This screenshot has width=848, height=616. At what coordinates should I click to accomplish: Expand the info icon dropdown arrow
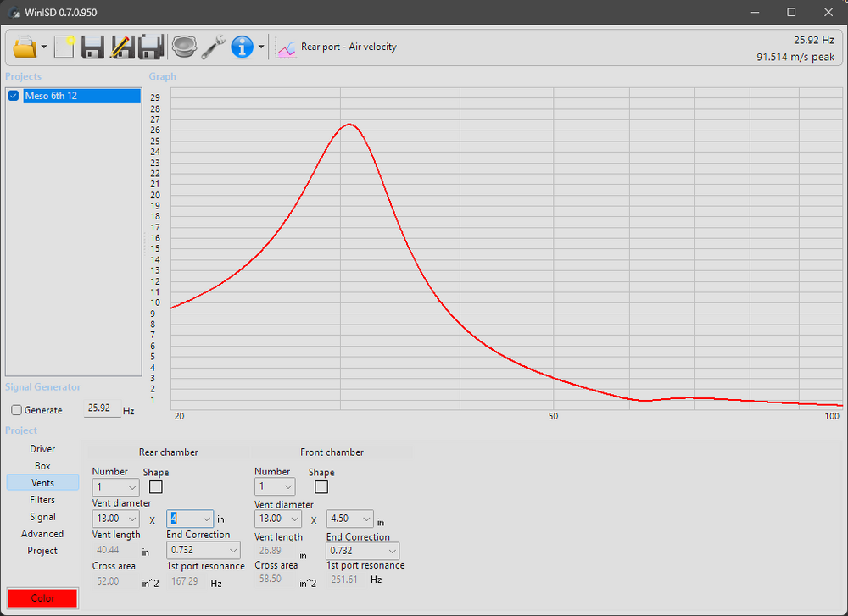pos(261,47)
